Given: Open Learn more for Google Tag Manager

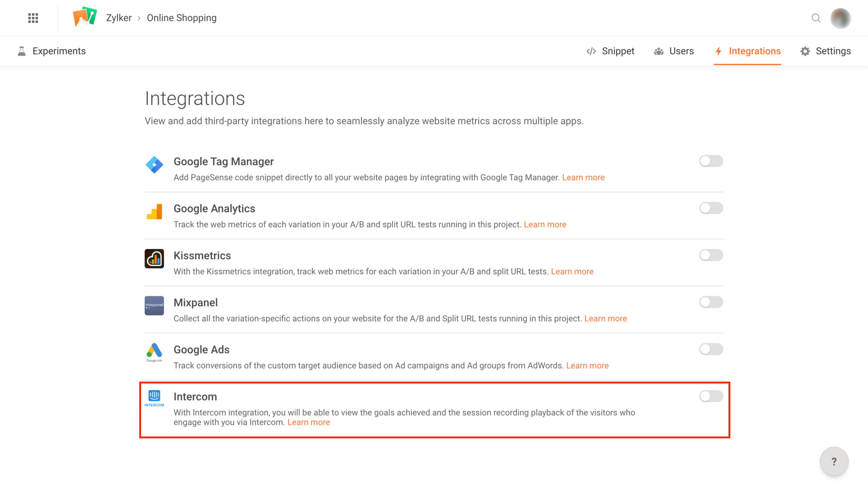Looking at the screenshot, I should (x=583, y=178).
